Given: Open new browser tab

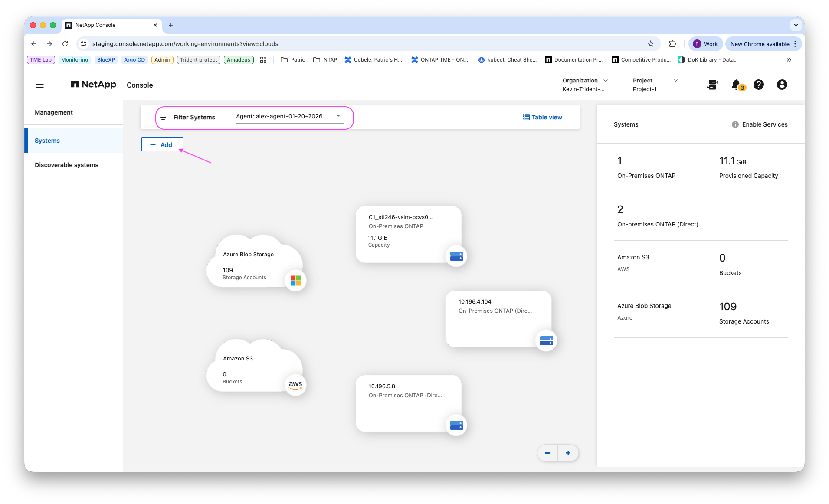Looking at the screenshot, I should (x=171, y=25).
